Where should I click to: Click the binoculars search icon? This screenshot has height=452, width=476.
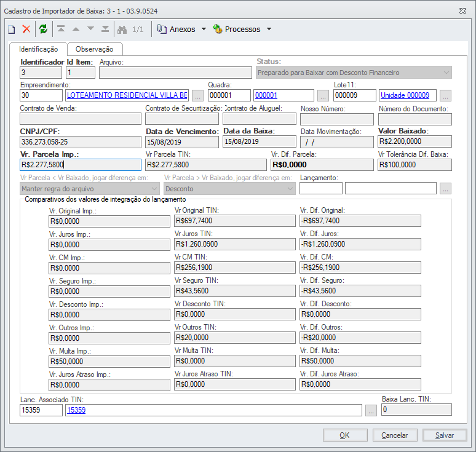122,30
